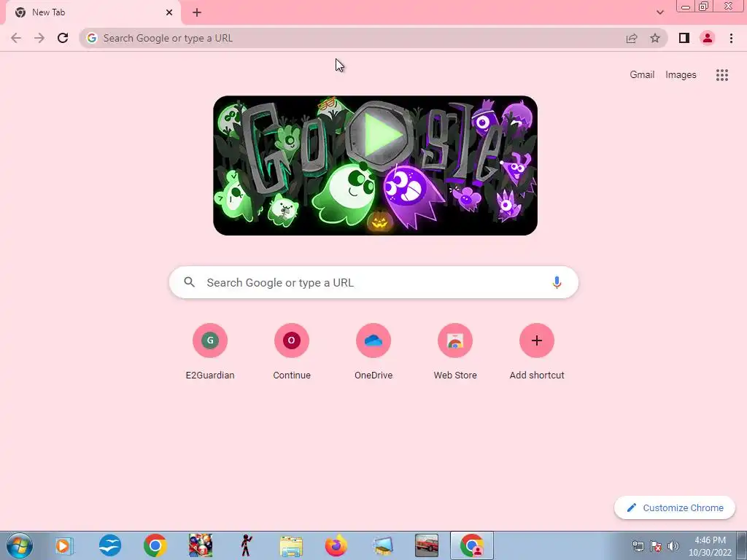Open the picture-frame taskbar icon left of the red car
The image size is (747, 560).
point(382,545)
